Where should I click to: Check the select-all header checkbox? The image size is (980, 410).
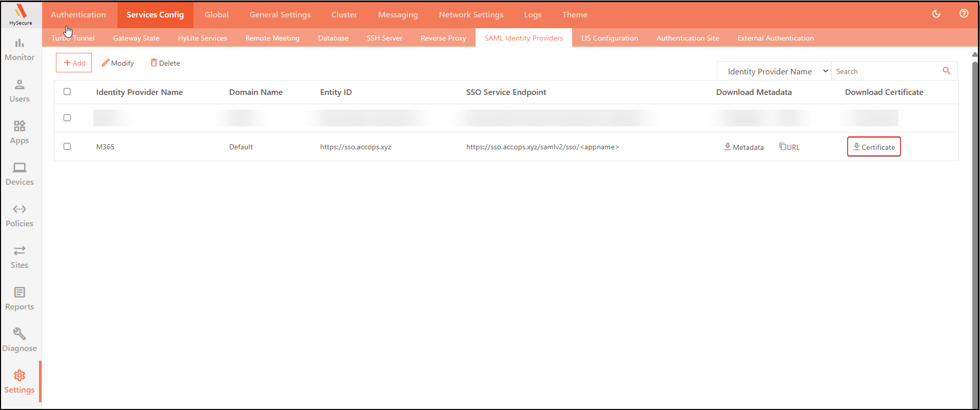(67, 92)
